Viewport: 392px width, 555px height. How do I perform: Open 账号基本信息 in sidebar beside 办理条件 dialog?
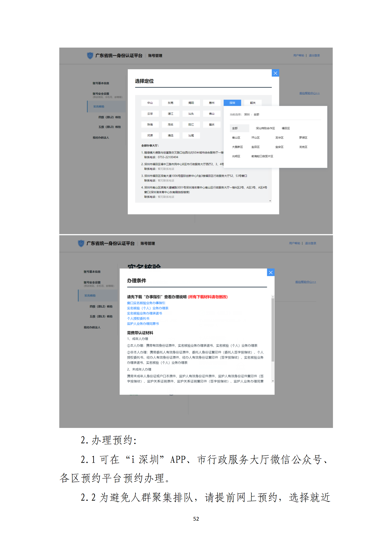pyautogui.click(x=92, y=272)
